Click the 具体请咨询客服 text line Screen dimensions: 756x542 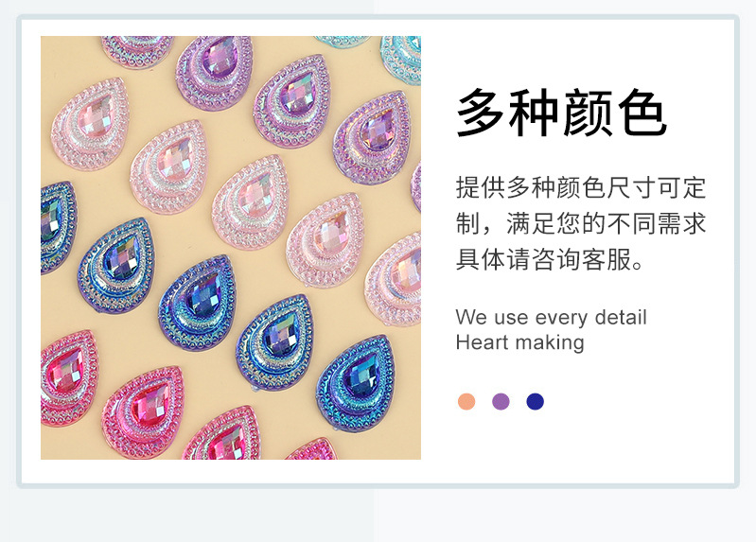click(x=549, y=260)
